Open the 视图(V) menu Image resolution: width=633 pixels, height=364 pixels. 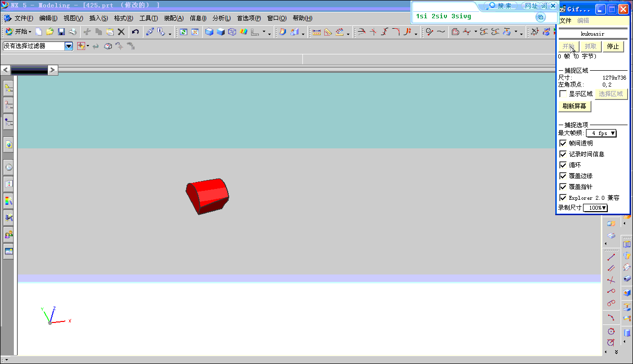(x=73, y=18)
